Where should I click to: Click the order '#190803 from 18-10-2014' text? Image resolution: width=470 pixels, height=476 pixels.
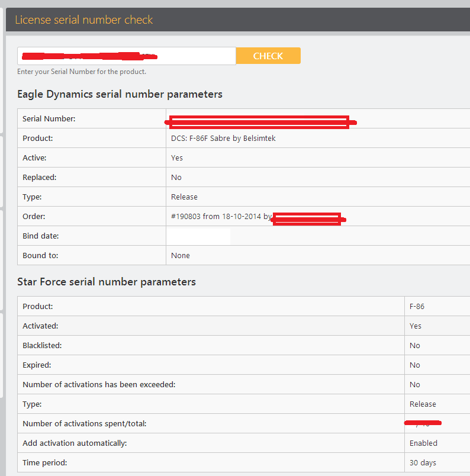point(216,217)
